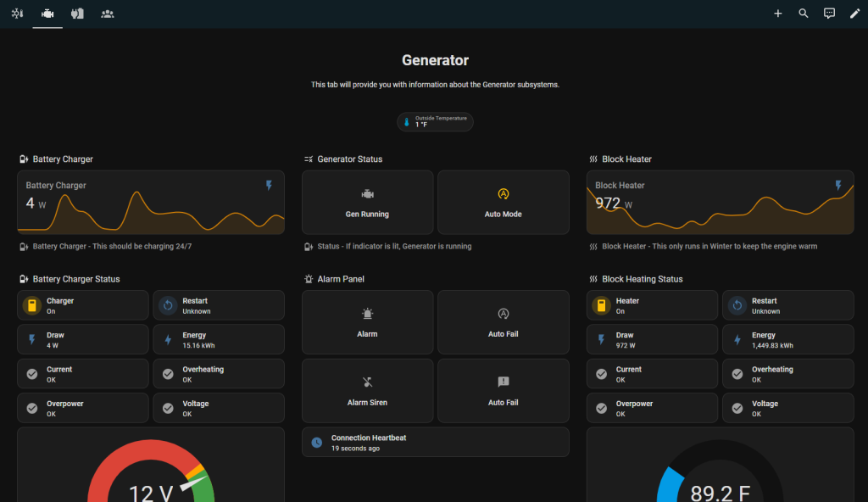The width and height of the screenshot is (868, 502).
Task: Open the Battery Charger power graph
Action: click(151, 203)
